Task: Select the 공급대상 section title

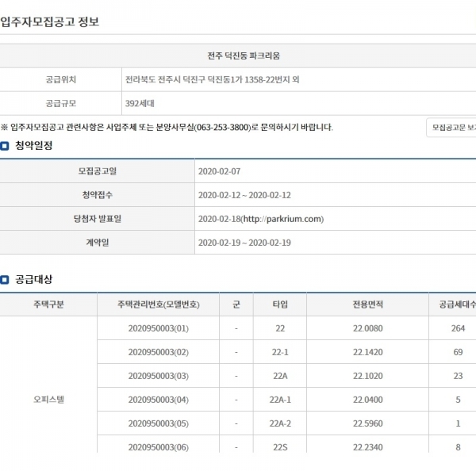Action: pos(33,279)
